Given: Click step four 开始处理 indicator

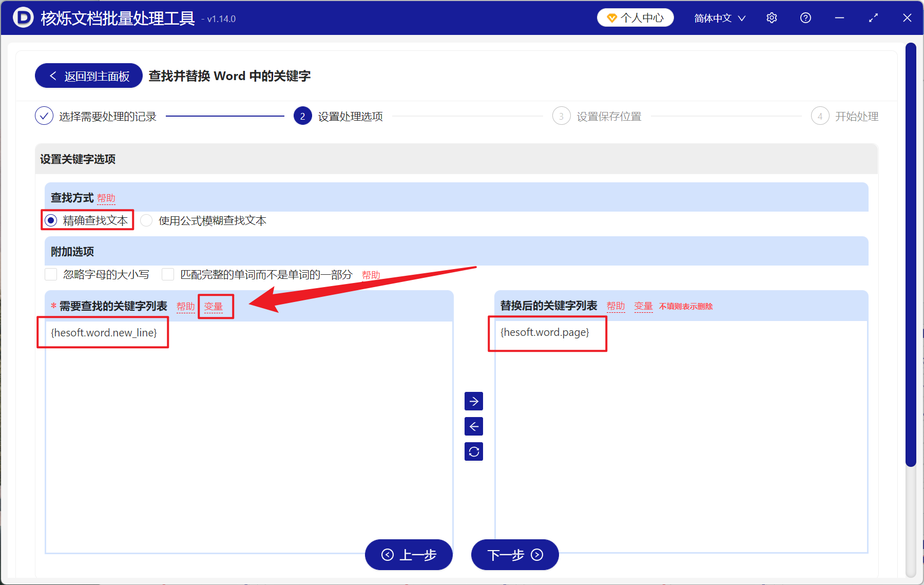Looking at the screenshot, I should click(820, 116).
